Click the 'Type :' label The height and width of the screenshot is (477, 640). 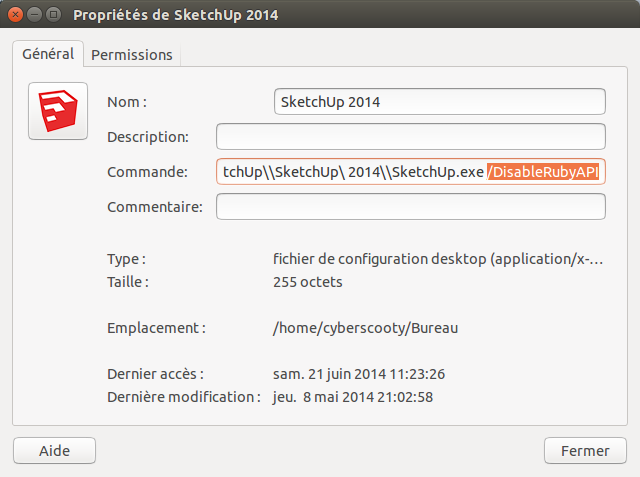(127, 259)
